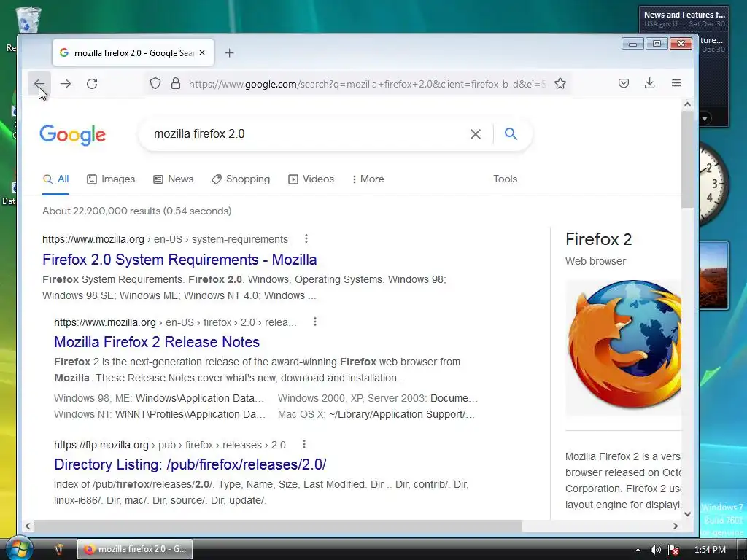Save the page to Pocket

point(624,83)
